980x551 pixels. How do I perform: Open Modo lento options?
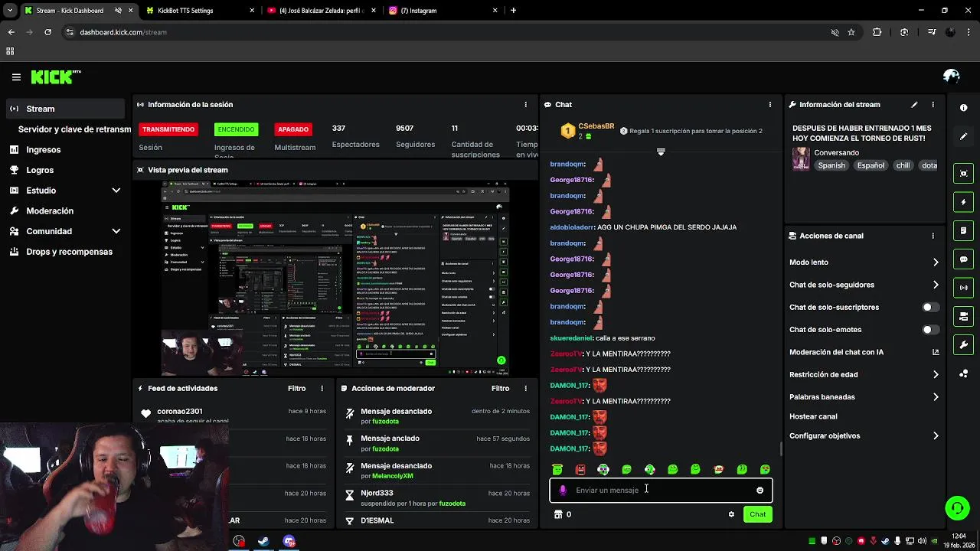click(864, 262)
